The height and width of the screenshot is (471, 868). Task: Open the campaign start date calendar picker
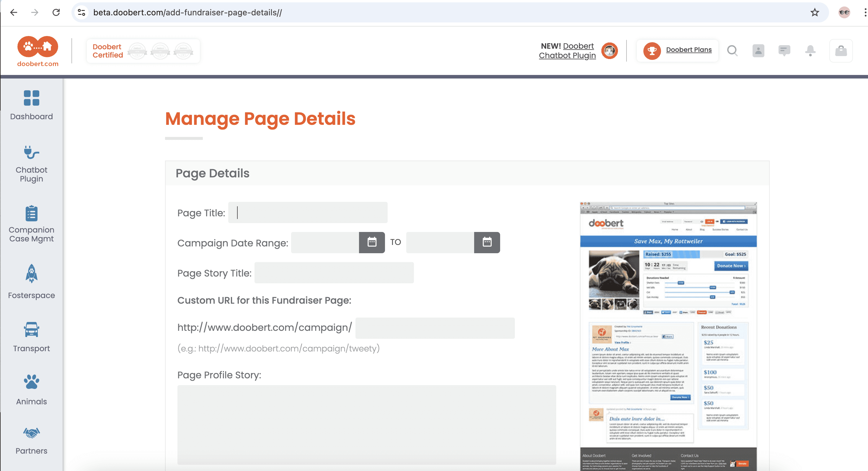click(372, 242)
